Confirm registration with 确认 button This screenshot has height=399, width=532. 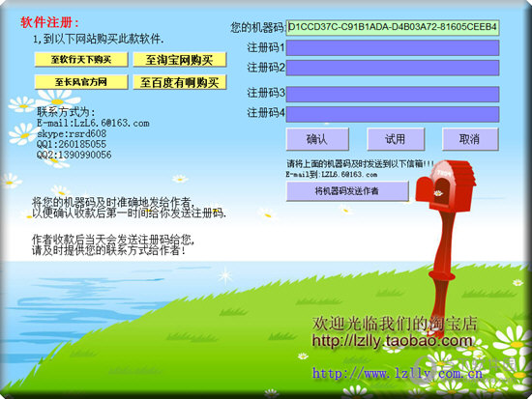pos(317,139)
